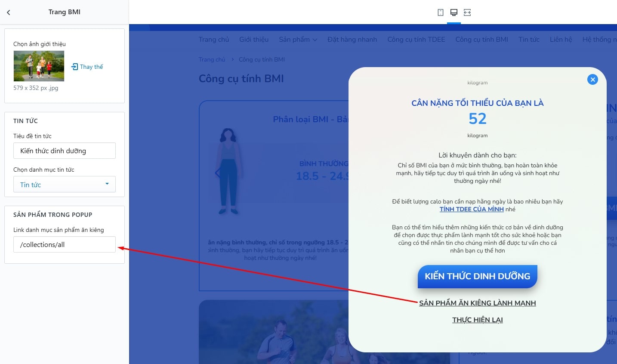Click the Công cụ tính BMI breadcrumb

click(x=262, y=59)
